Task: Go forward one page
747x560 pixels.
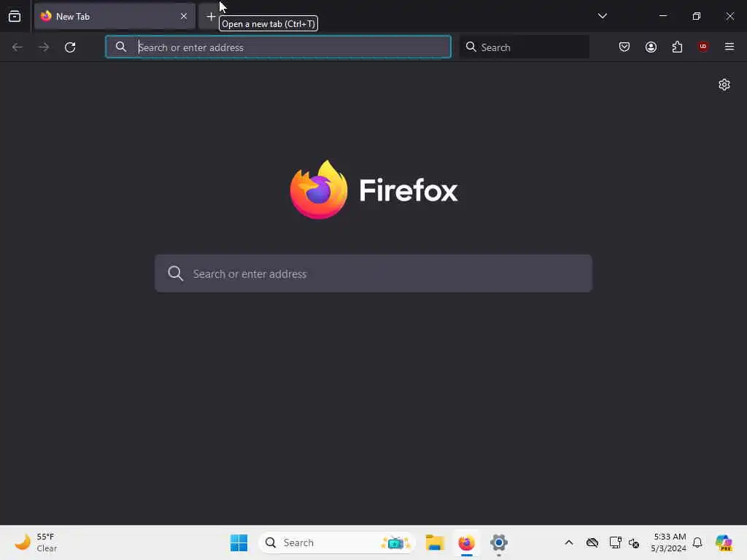Action: point(44,47)
